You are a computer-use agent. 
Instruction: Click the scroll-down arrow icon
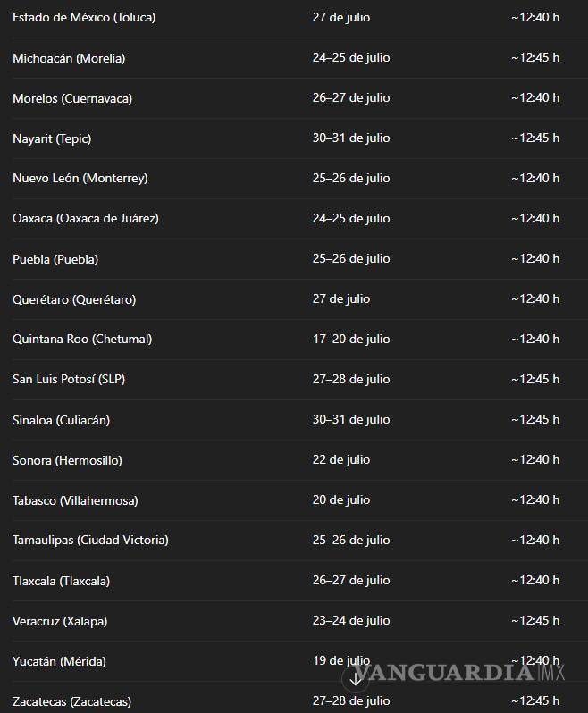coord(356,679)
